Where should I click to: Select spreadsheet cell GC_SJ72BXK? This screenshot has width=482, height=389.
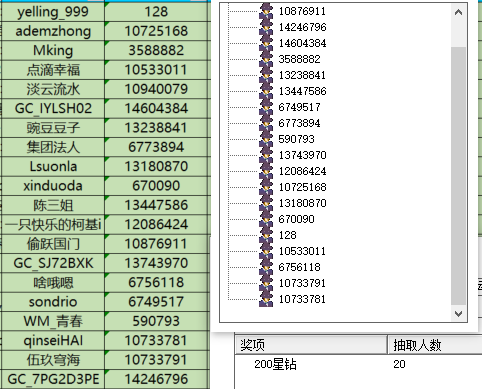[53, 263]
